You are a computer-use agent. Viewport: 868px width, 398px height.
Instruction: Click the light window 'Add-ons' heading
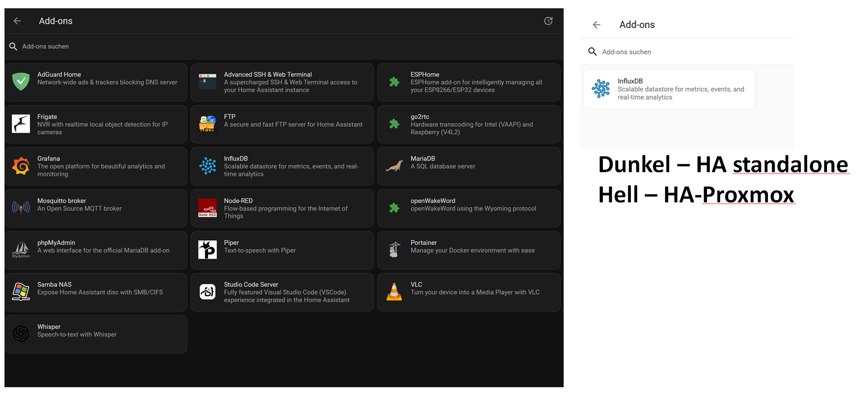point(637,25)
